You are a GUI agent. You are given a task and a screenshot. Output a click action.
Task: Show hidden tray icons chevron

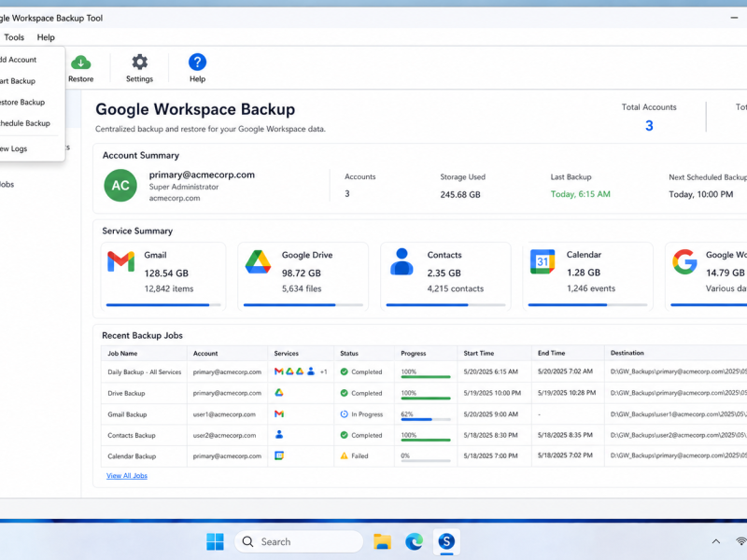[715, 541]
